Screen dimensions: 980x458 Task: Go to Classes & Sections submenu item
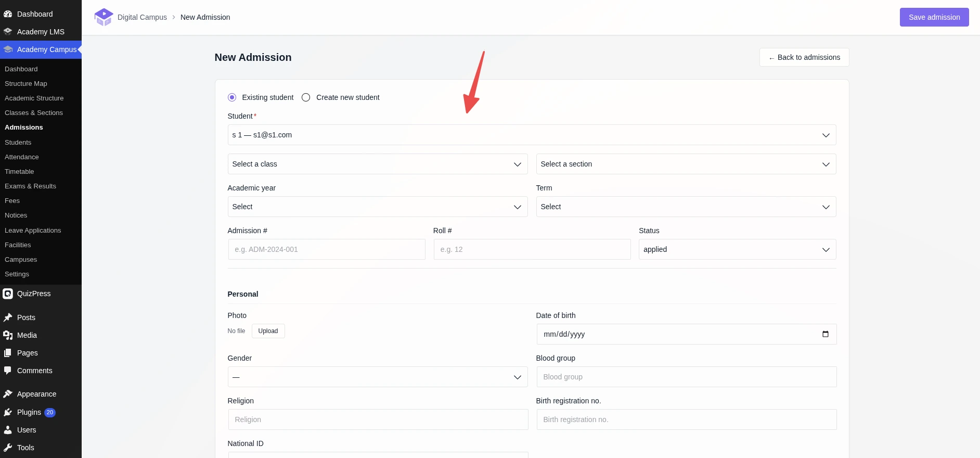point(34,113)
